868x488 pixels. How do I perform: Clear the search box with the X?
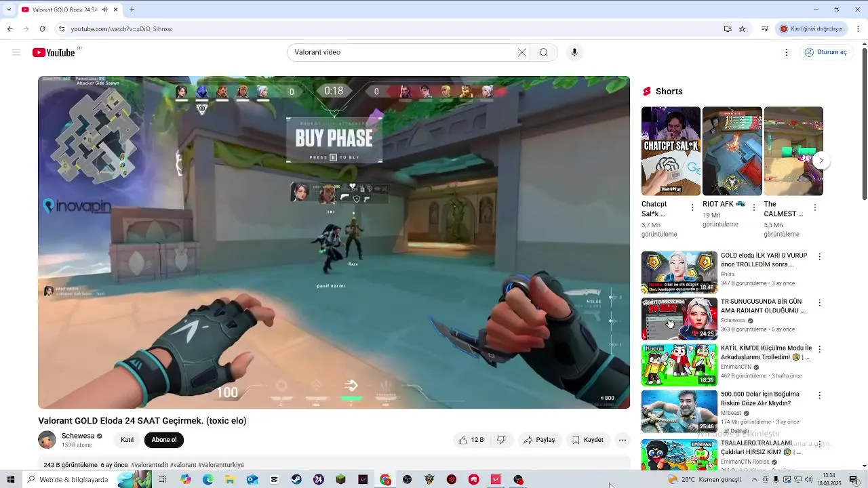click(x=522, y=52)
